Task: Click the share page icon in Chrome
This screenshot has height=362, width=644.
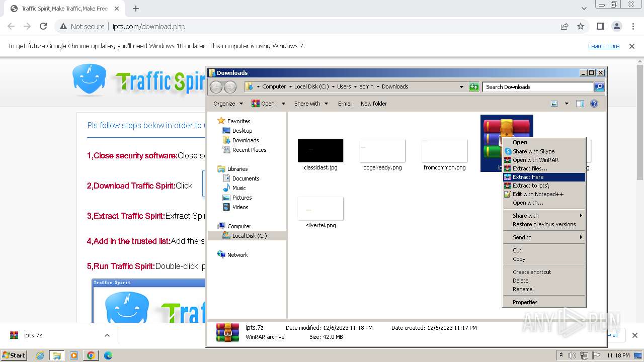Action: [565, 27]
